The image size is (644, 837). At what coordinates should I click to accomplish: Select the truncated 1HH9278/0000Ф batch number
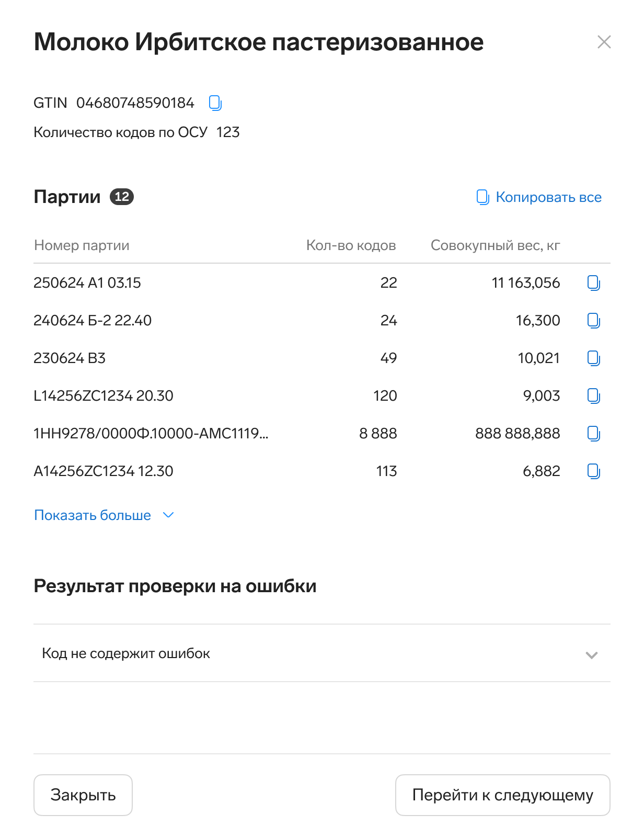tap(151, 434)
